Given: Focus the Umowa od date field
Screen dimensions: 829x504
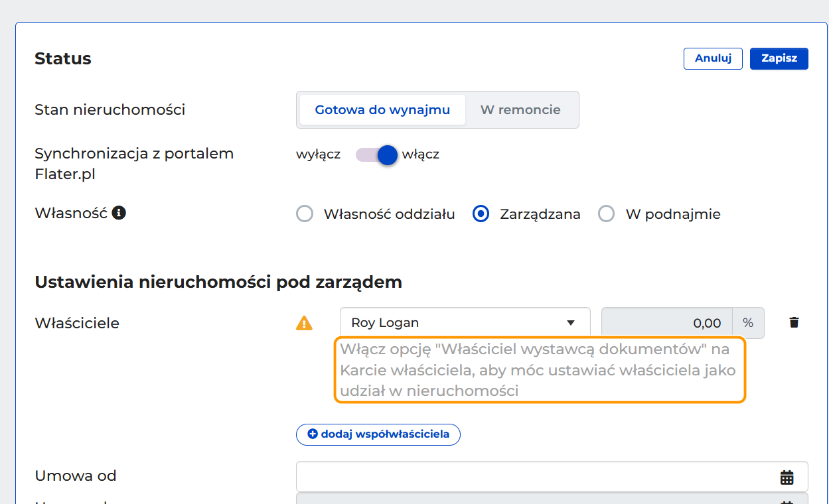Looking at the screenshot, I should [552, 477].
